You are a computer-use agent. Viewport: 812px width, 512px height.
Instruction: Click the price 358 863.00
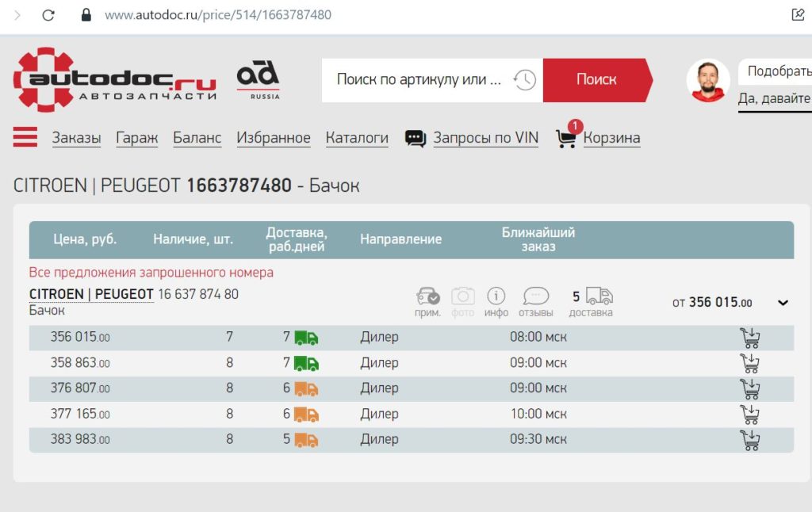[x=80, y=363]
